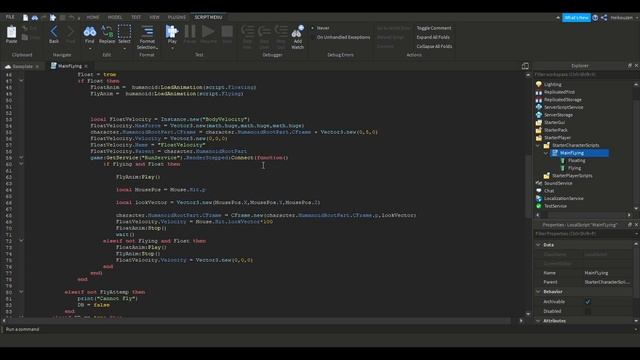Select SoundService in Explorer
640x360 pixels.
pos(558,184)
